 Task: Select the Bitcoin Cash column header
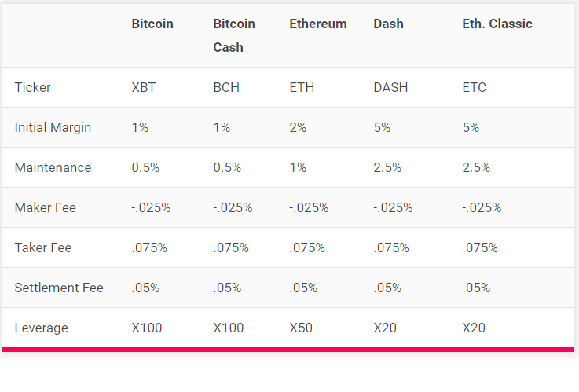click(234, 35)
